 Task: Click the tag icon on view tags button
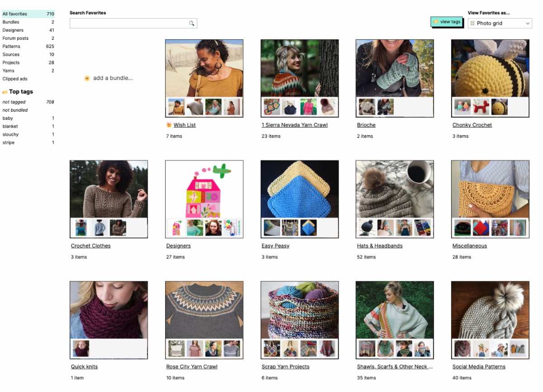click(x=435, y=22)
